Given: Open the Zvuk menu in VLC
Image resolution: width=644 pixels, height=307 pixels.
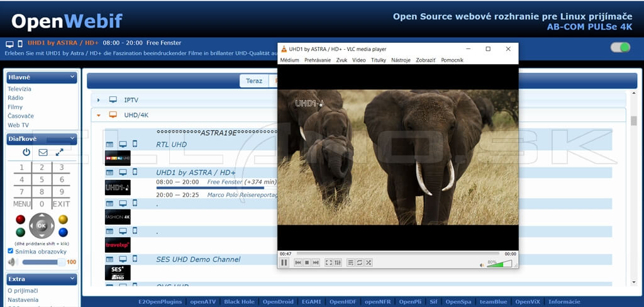Looking at the screenshot, I should click(x=341, y=60).
